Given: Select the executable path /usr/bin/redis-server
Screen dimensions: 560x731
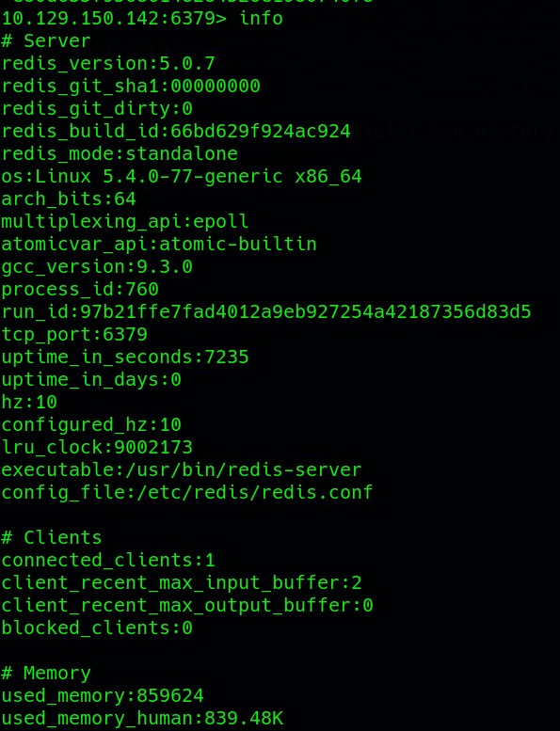Looking at the screenshot, I should 244,470.
